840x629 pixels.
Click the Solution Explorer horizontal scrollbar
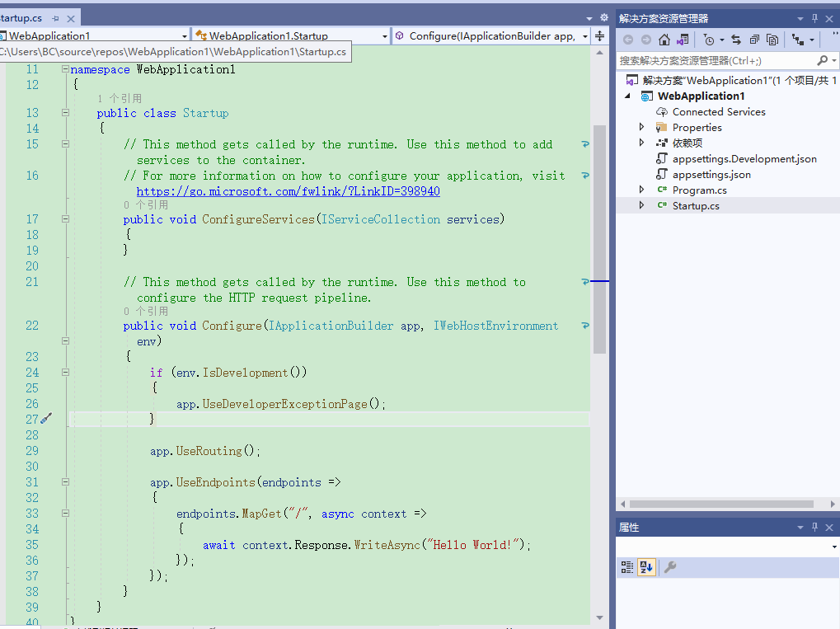coord(721,504)
